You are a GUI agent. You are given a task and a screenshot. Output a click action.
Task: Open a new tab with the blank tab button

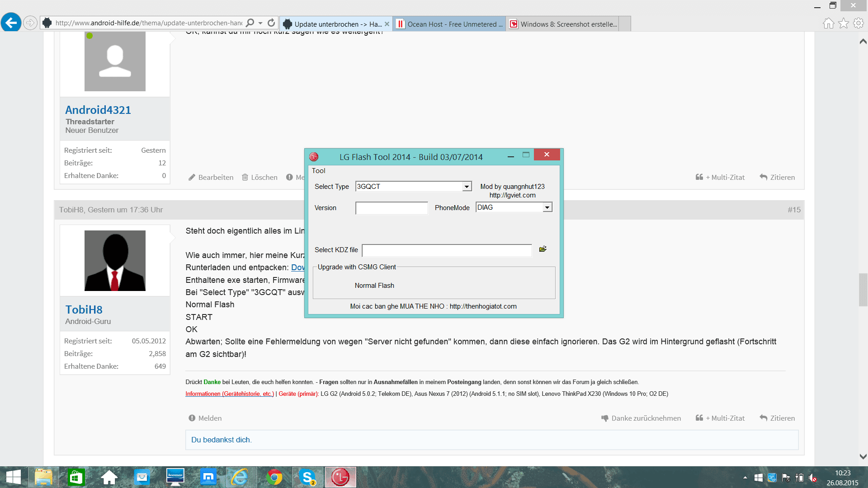point(625,24)
